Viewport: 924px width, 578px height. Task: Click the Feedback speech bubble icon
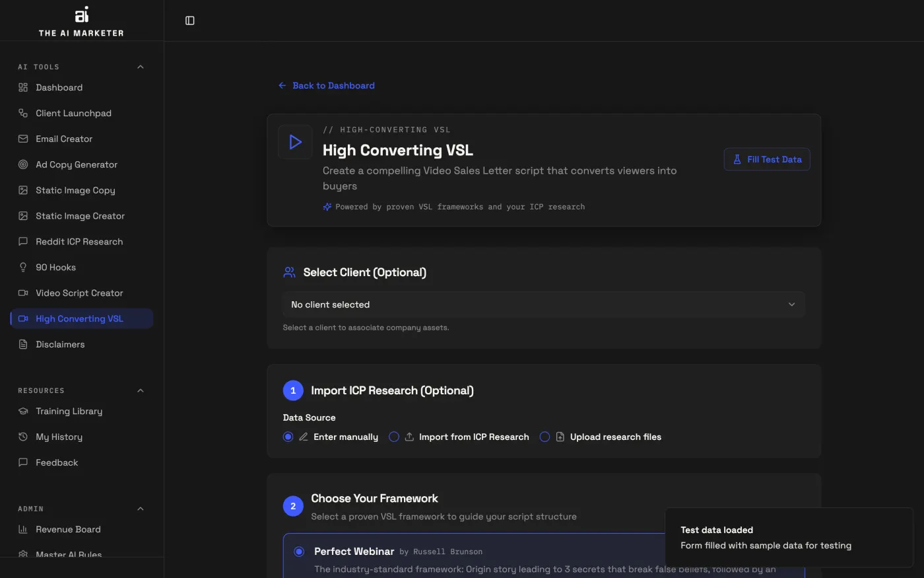click(23, 462)
